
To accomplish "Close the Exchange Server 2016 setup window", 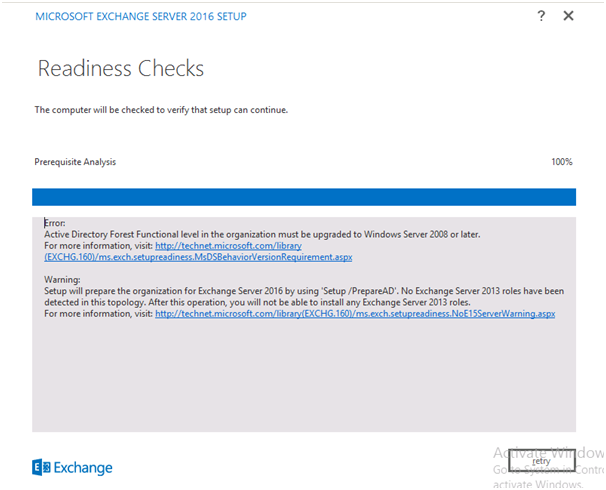I will [x=568, y=16].
